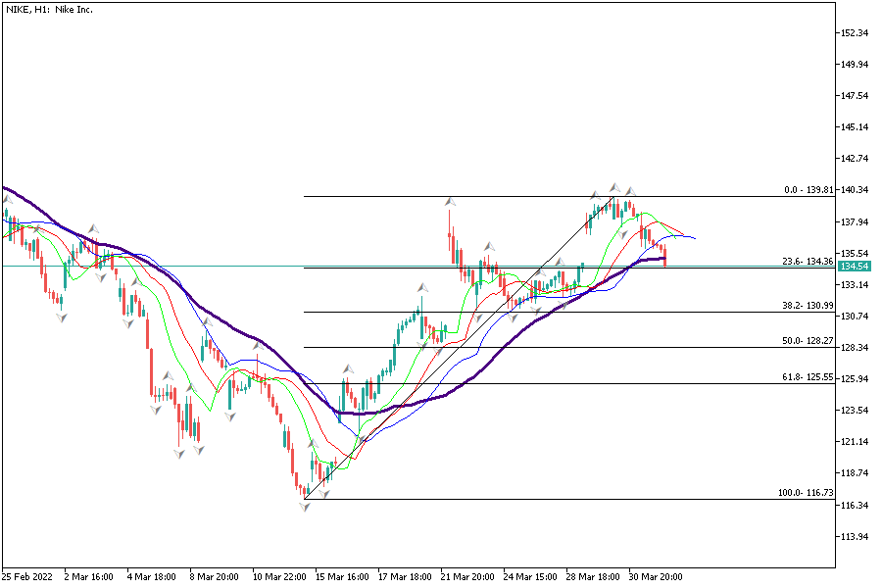
Task: Click the highest up fractal arrow above the 139.81 peak
Action: 614,186
